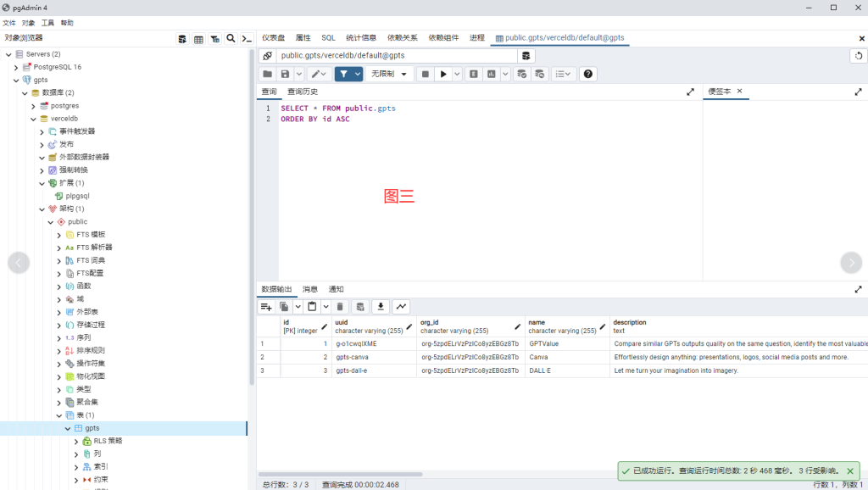Open the Help question mark icon
The image size is (868, 490).
[x=588, y=74]
